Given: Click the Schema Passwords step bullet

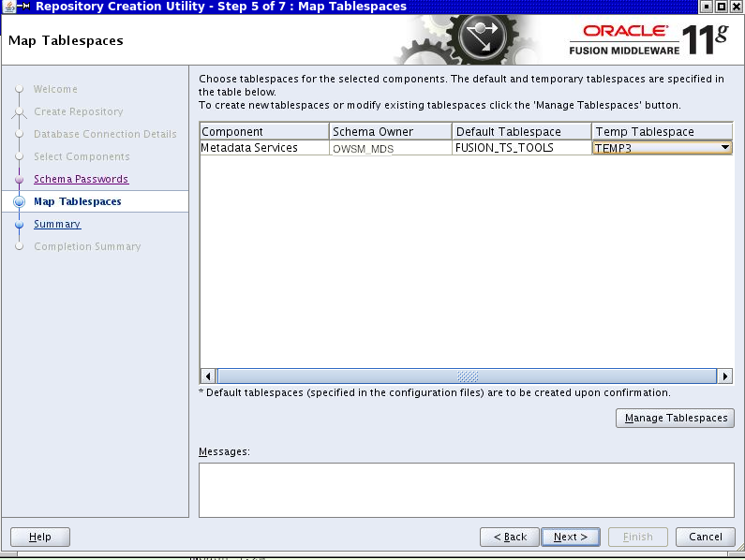Looking at the screenshot, I should pos(19,179).
